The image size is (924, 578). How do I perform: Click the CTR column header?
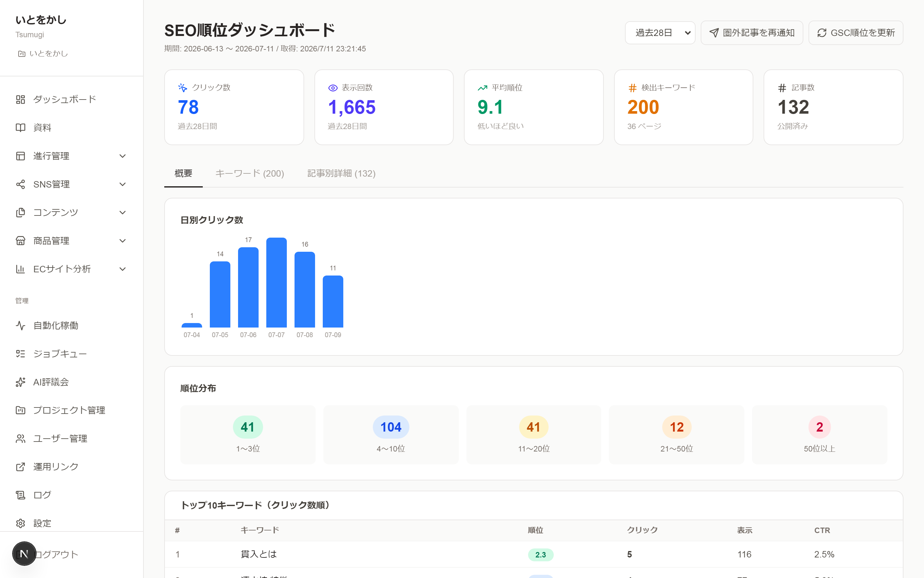click(x=822, y=530)
